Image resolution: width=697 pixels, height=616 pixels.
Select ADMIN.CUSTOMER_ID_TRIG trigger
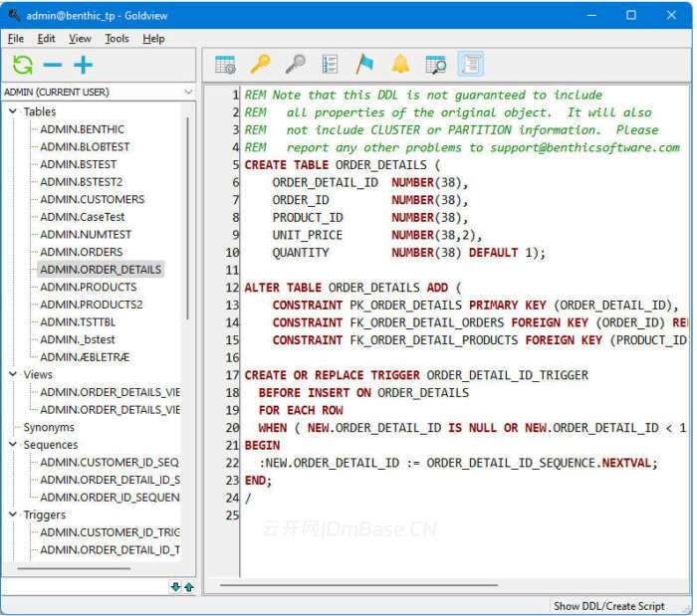tap(110, 532)
